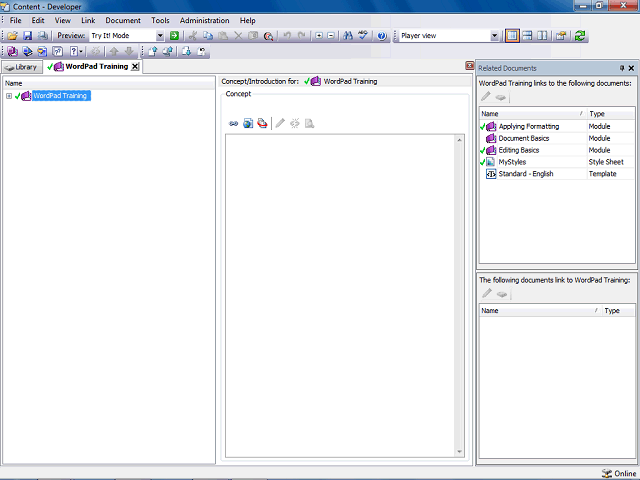The width and height of the screenshot is (640, 480).
Task: Click the Online status indicator
Action: click(x=619, y=473)
